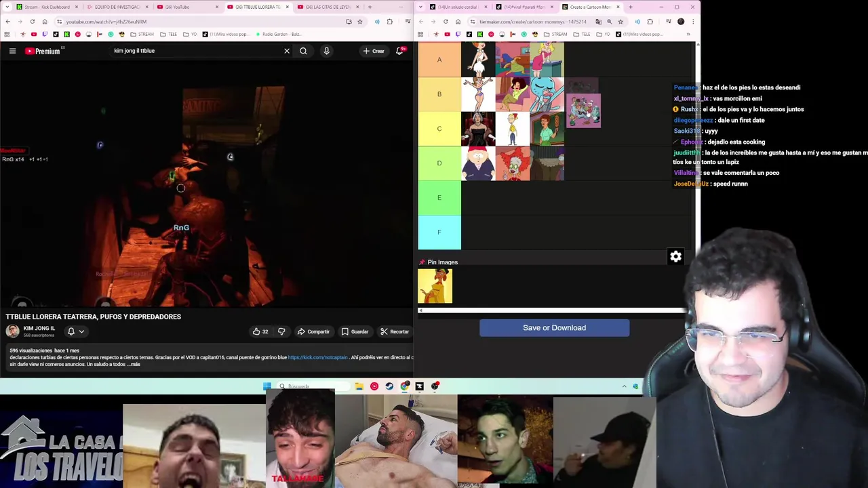Expand video description with …más
868x488 pixels.
(x=134, y=365)
